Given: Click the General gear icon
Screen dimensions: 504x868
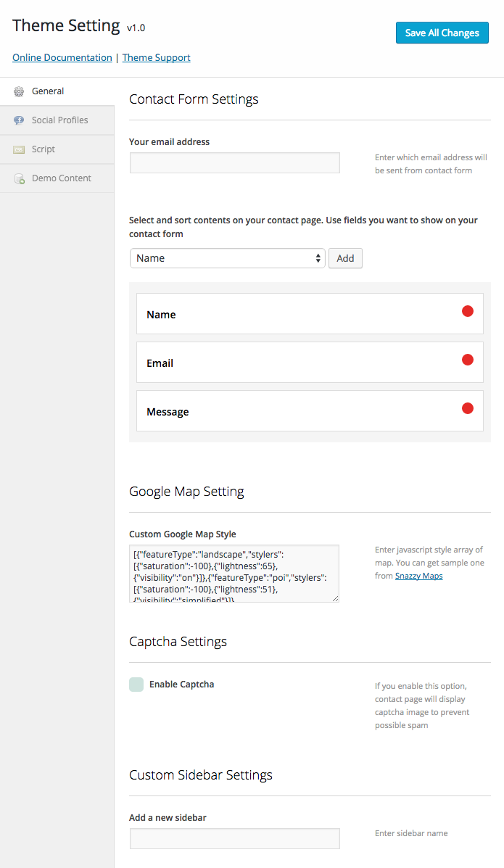Looking at the screenshot, I should 19,91.
